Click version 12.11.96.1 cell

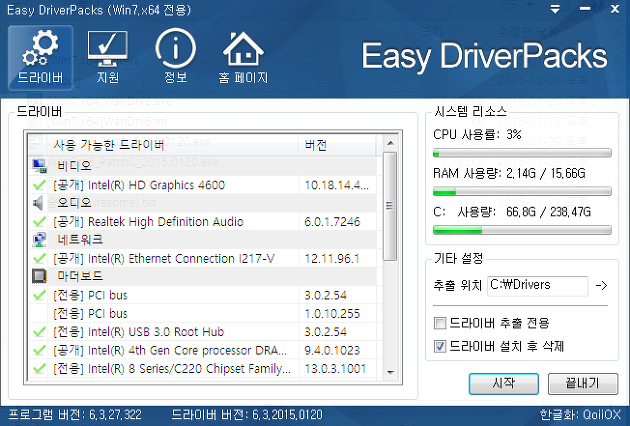click(332, 258)
